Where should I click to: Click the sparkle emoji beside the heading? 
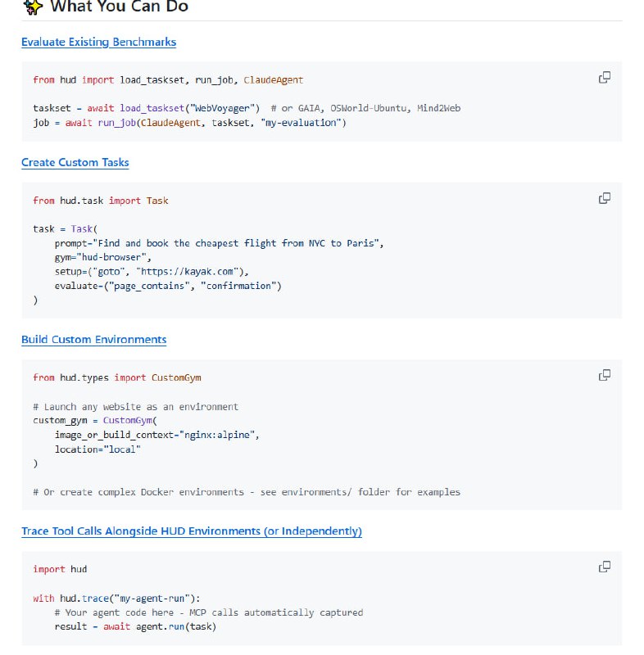coord(33,7)
